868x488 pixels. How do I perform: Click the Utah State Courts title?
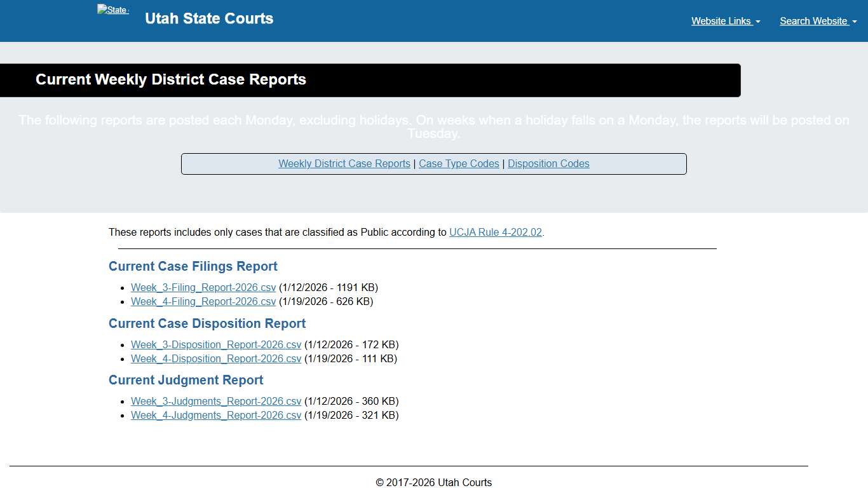tap(209, 18)
